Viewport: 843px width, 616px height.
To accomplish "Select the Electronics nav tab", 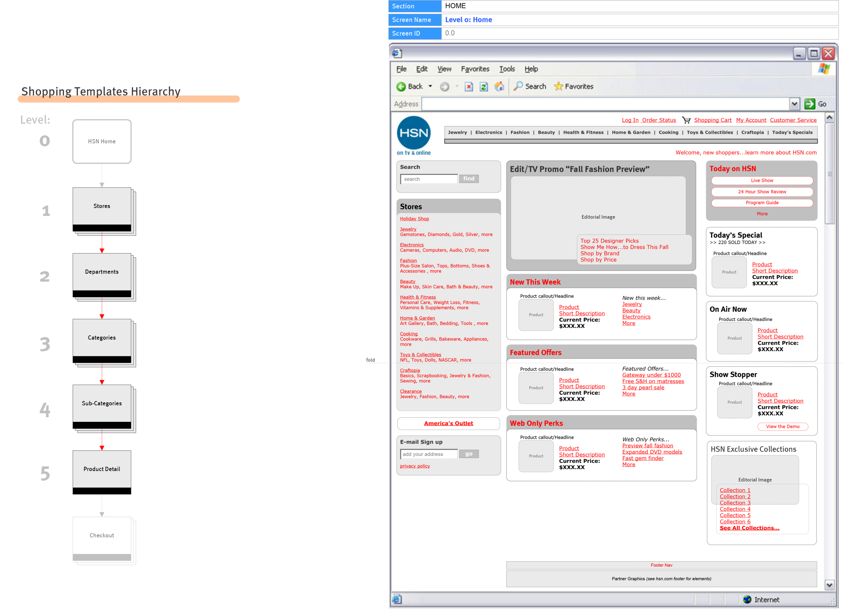I will point(489,132).
